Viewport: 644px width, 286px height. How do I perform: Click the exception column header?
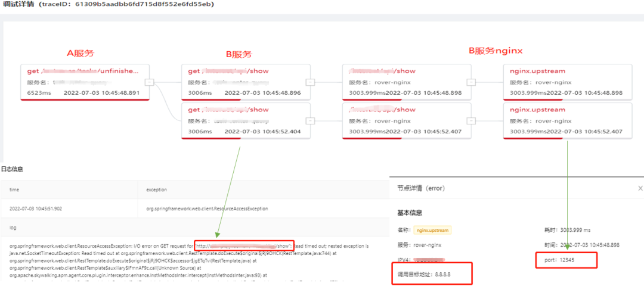156,190
